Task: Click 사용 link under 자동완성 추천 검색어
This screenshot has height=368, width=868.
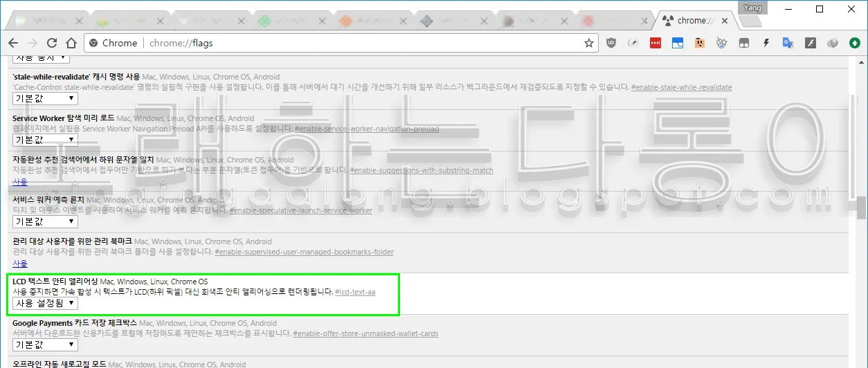Action: (20, 182)
